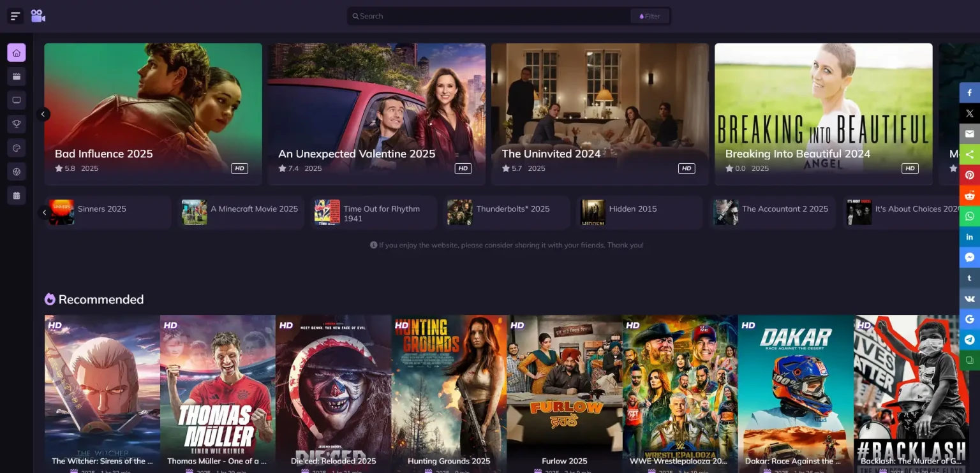Open Dakar: Race Against the Desert poster
This screenshot has height=473, width=980.
796,394
